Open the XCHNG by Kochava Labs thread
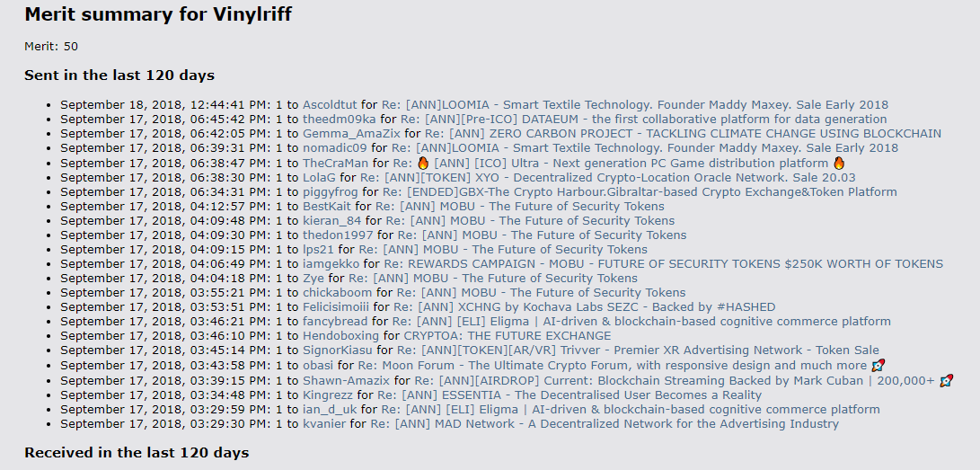 pyautogui.click(x=584, y=306)
